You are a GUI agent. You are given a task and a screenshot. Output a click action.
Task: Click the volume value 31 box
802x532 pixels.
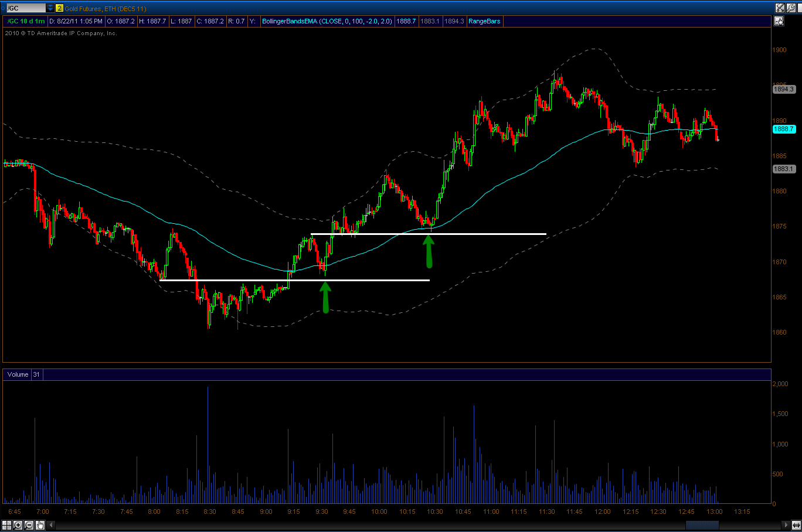pos(36,374)
